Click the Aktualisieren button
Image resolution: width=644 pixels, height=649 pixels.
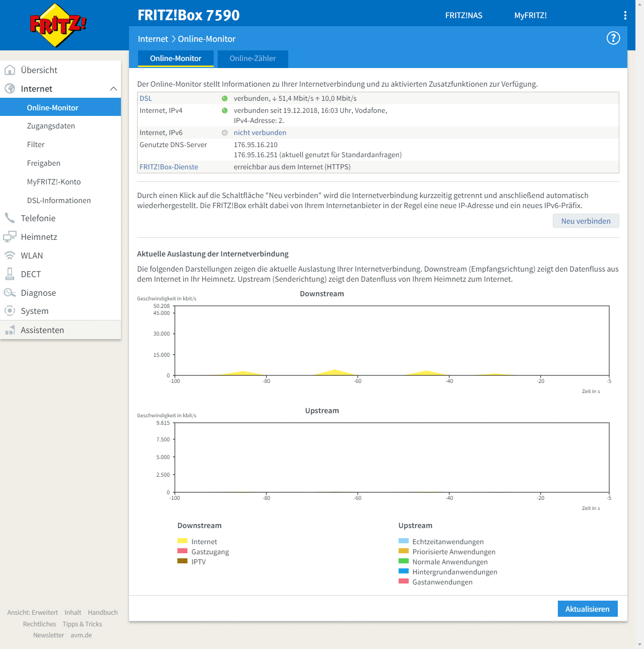587,609
